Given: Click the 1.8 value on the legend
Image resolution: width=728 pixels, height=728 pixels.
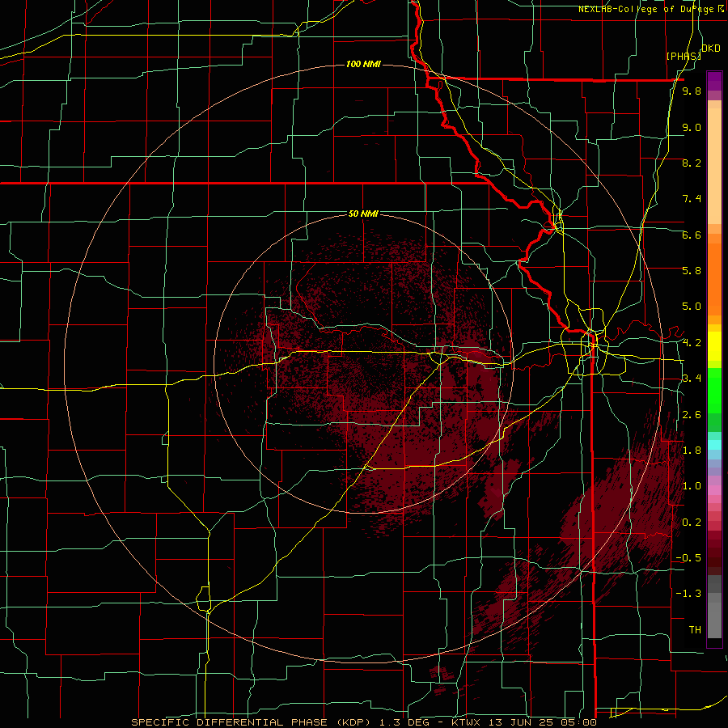Looking at the screenshot, I should pos(692,451).
